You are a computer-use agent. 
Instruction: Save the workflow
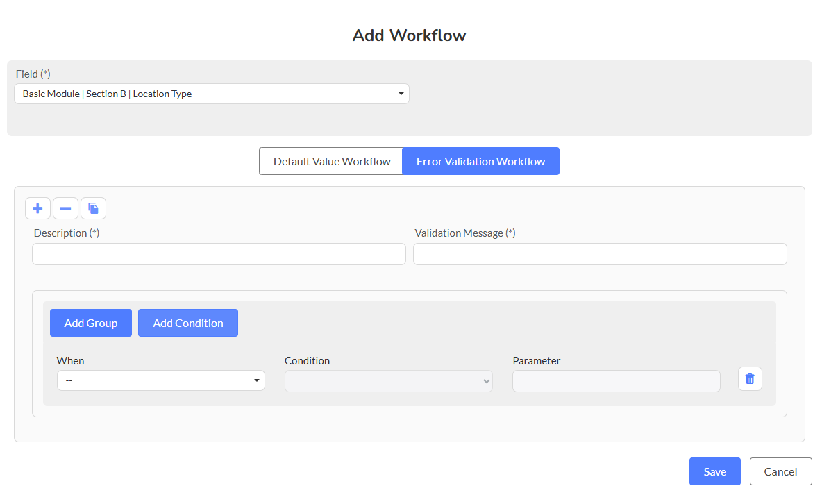click(714, 471)
